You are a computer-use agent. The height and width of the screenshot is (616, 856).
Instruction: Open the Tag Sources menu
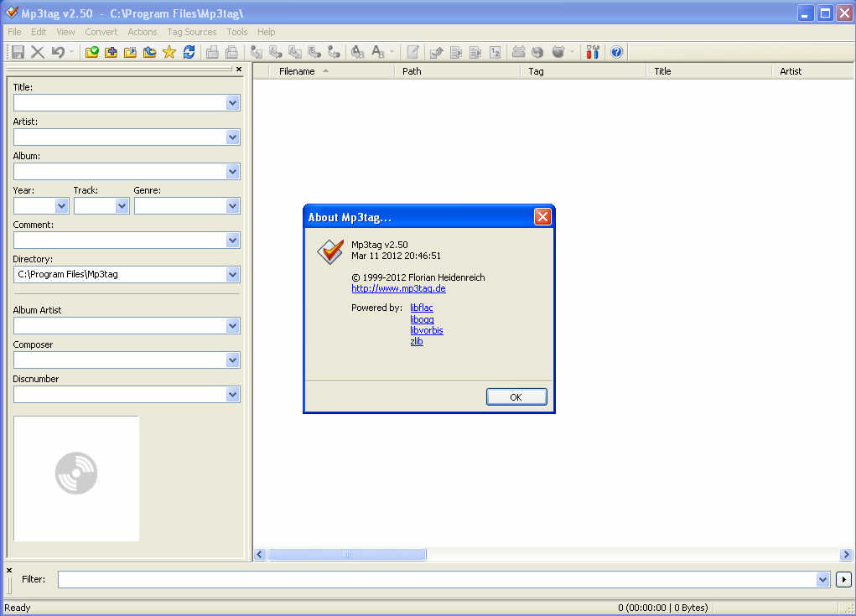pos(191,32)
